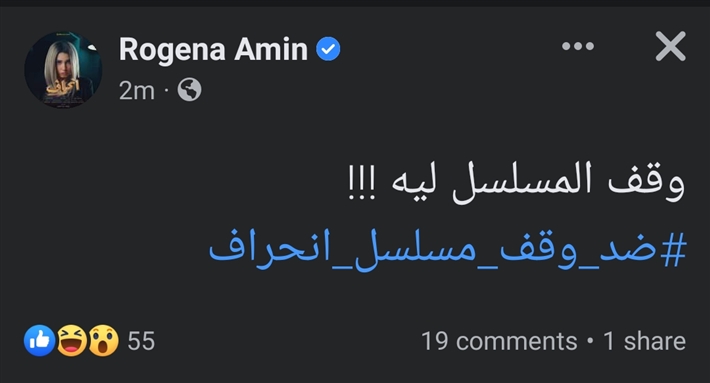This screenshot has height=383, width=710.
Task: Click the golden انحراف title inside the avatar
Action: [63, 86]
